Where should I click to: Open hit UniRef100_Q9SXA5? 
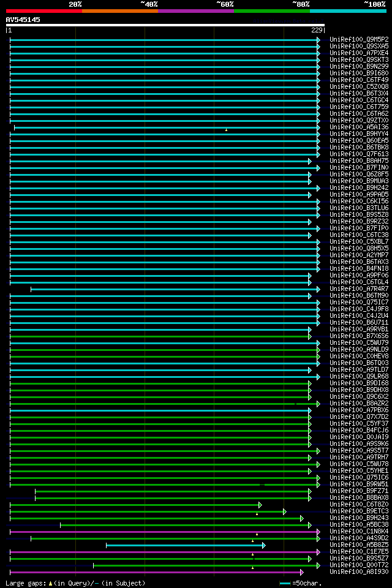click(359, 46)
